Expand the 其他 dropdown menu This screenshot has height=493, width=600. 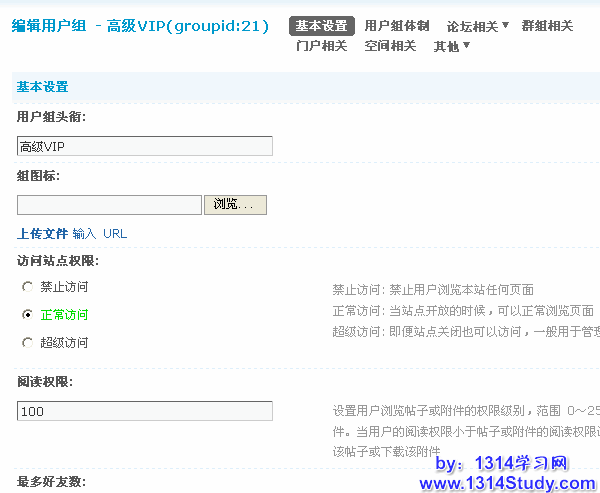[x=451, y=46]
